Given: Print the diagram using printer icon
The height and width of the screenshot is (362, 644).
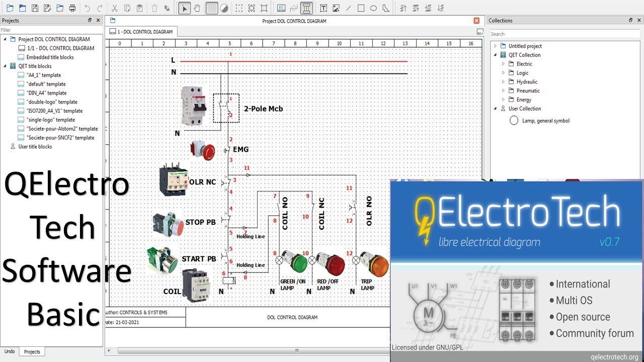Looking at the screenshot, I should click(x=72, y=8).
